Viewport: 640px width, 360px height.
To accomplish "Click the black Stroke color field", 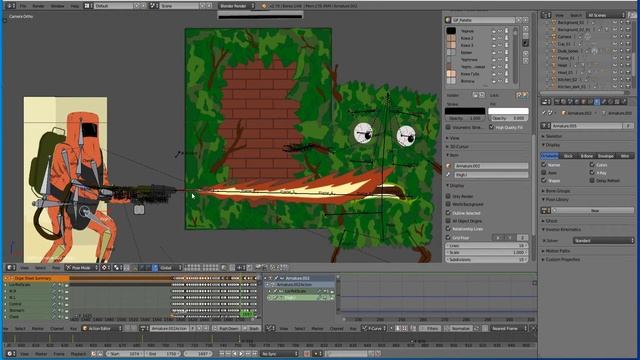I will pos(465,111).
